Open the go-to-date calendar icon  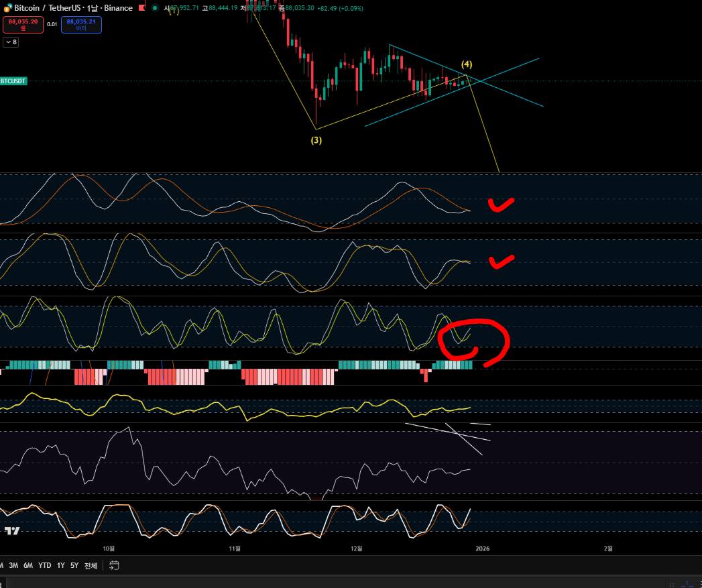pyautogui.click(x=114, y=566)
